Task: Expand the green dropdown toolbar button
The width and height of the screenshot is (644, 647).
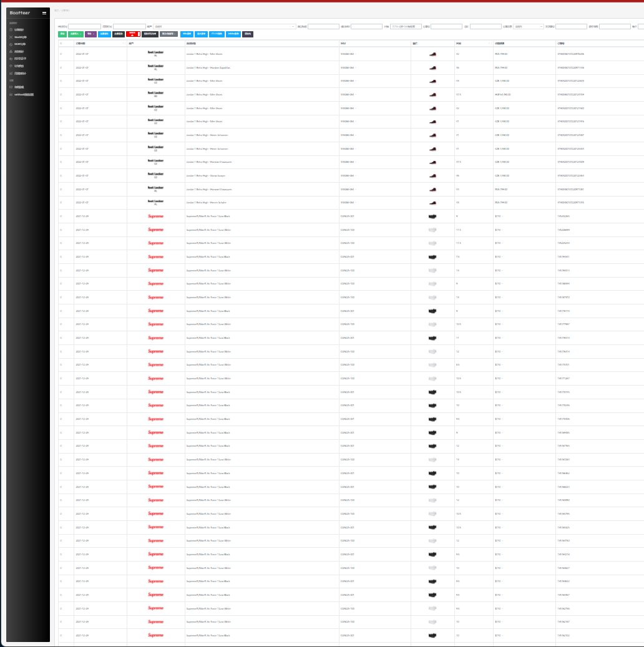Action: (76, 34)
